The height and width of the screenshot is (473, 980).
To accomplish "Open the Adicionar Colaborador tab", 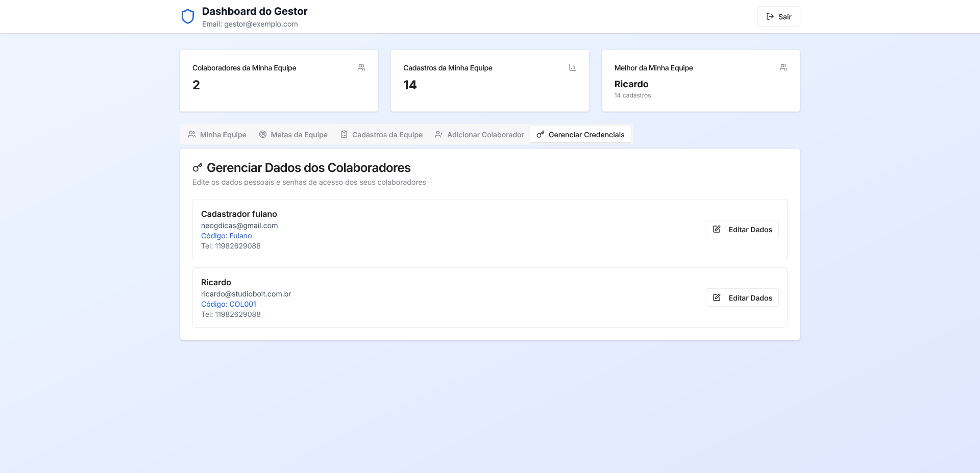I will pyautogui.click(x=479, y=135).
